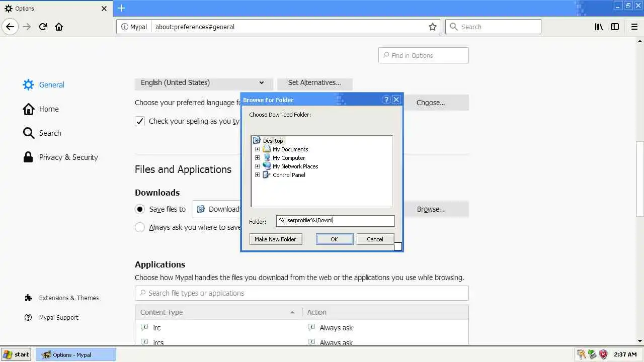Expand the My Computer tree node

(257, 157)
